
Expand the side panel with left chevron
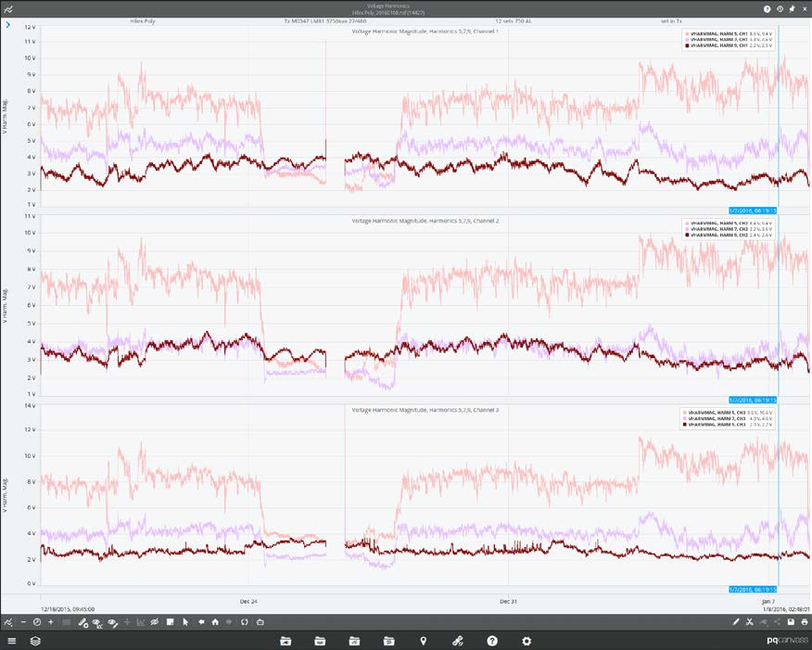click(x=7, y=25)
